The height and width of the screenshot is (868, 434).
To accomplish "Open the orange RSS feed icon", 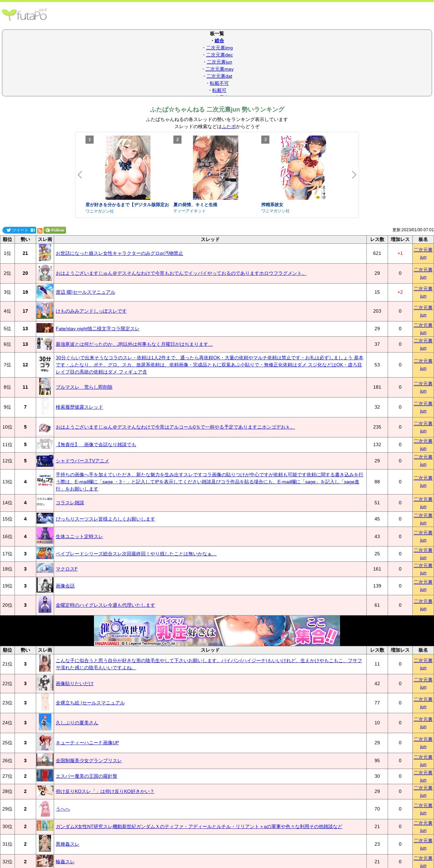I will [40, 231].
